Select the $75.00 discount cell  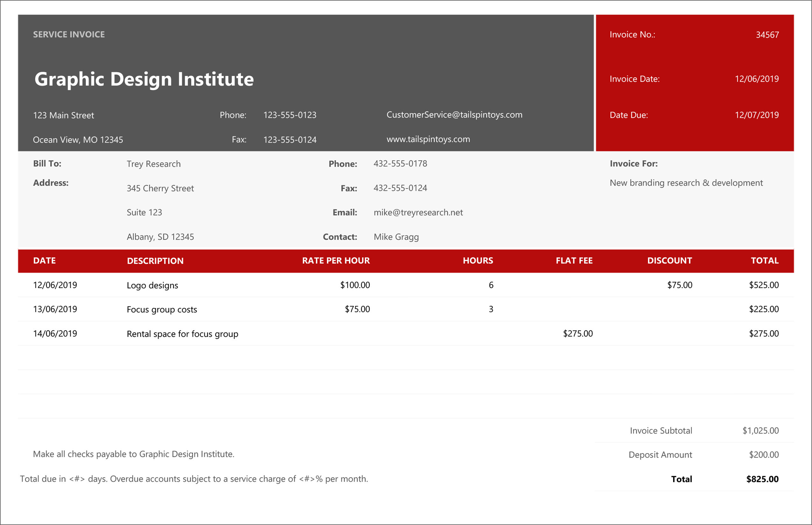[x=679, y=285]
